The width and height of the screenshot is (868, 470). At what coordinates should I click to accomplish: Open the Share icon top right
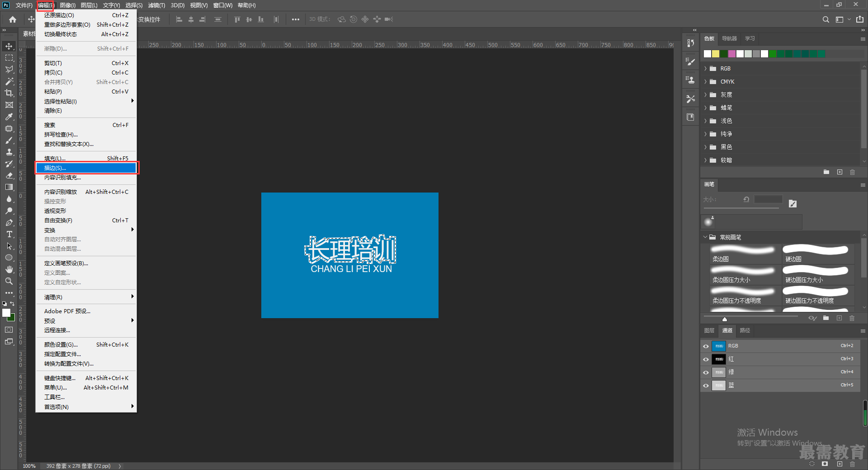tap(860, 19)
